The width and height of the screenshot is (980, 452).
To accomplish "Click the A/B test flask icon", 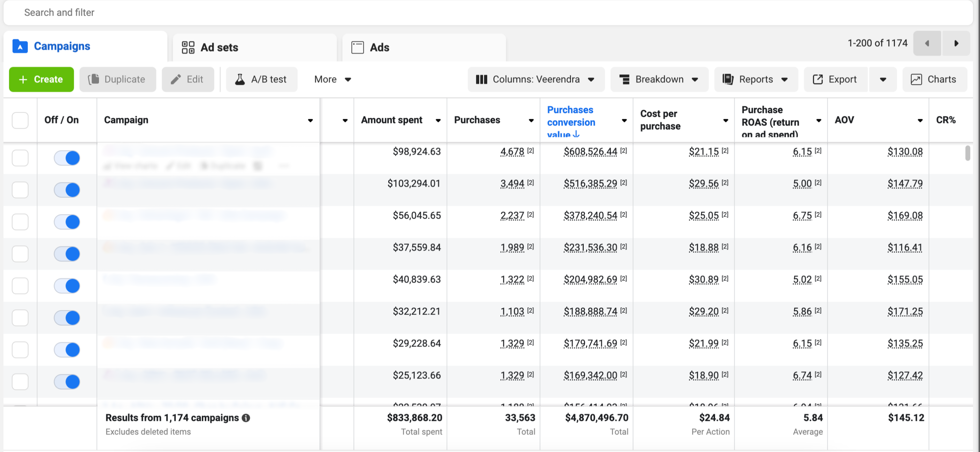I will (240, 79).
